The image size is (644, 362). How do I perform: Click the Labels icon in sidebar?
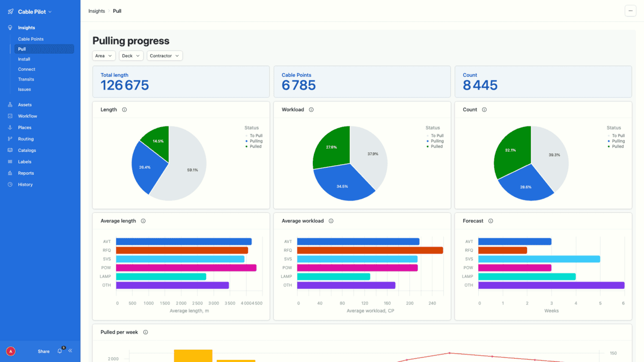10,162
